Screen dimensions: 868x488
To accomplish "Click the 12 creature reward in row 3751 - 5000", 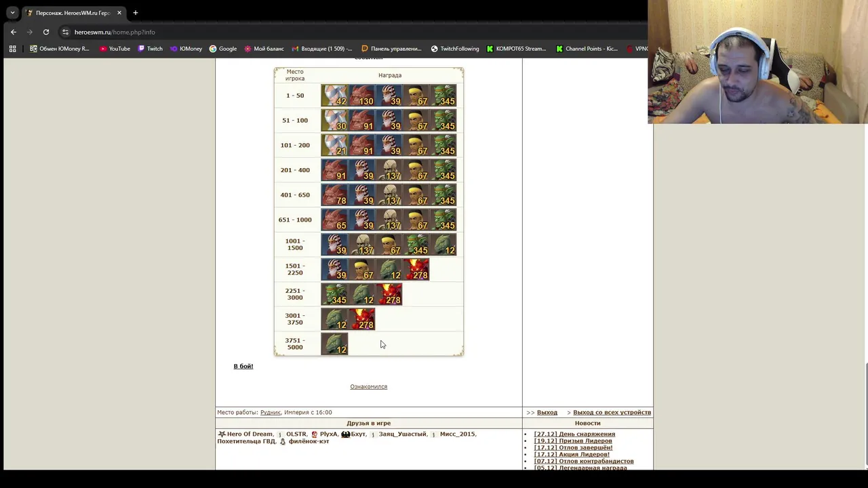I will pyautogui.click(x=334, y=344).
